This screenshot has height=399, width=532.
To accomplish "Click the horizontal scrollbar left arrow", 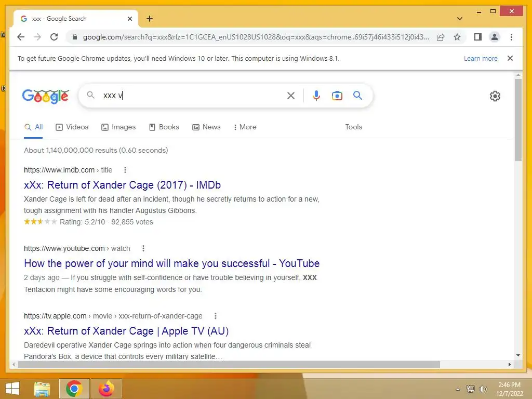I will coord(14,364).
